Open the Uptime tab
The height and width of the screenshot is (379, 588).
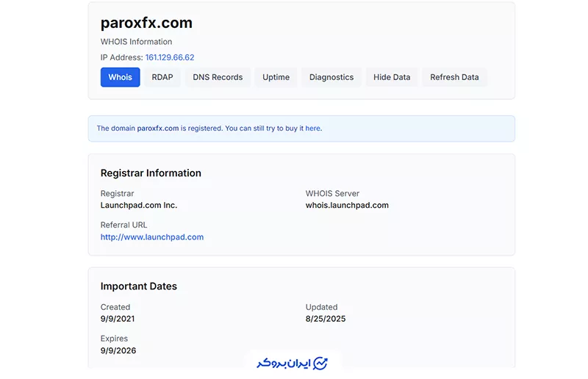(x=276, y=77)
